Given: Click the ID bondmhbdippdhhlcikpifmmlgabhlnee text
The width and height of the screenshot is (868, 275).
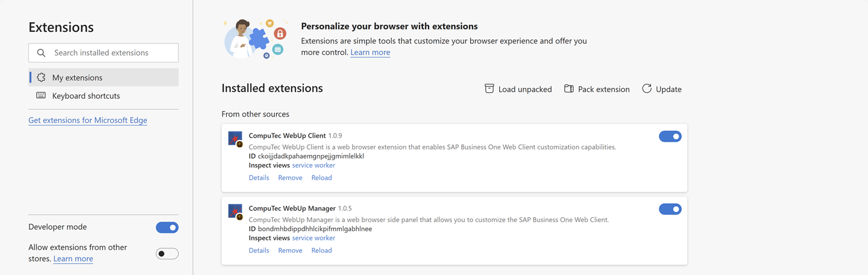Looking at the screenshot, I should click(310, 229).
